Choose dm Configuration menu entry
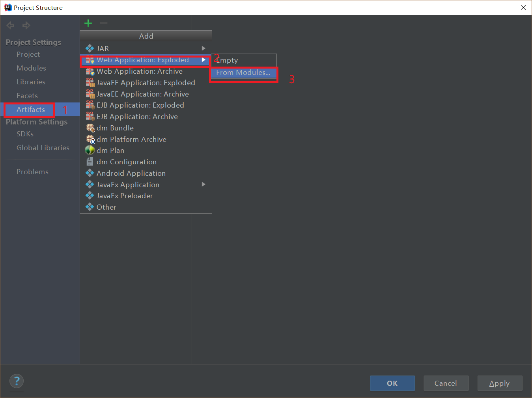 (x=146, y=162)
